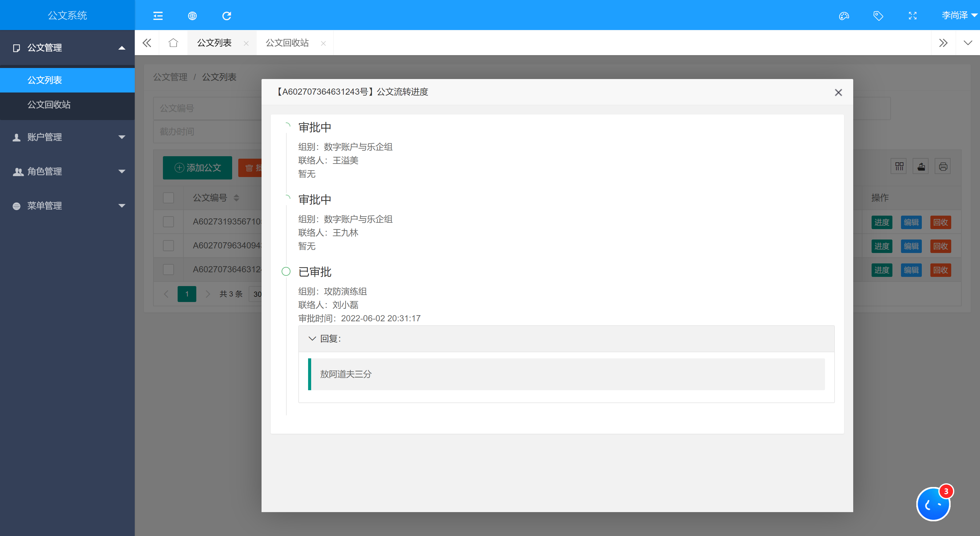Select 公文回收站 in the sidebar

(67, 105)
